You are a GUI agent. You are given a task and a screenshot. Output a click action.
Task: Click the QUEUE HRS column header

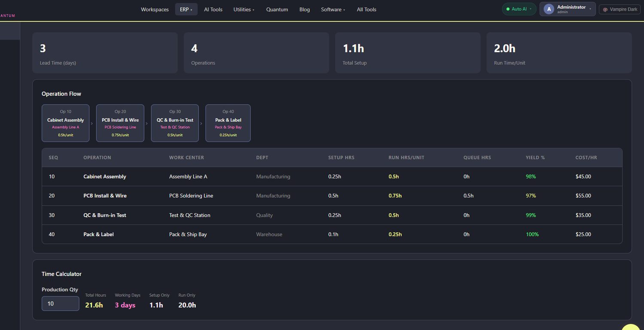(477, 157)
